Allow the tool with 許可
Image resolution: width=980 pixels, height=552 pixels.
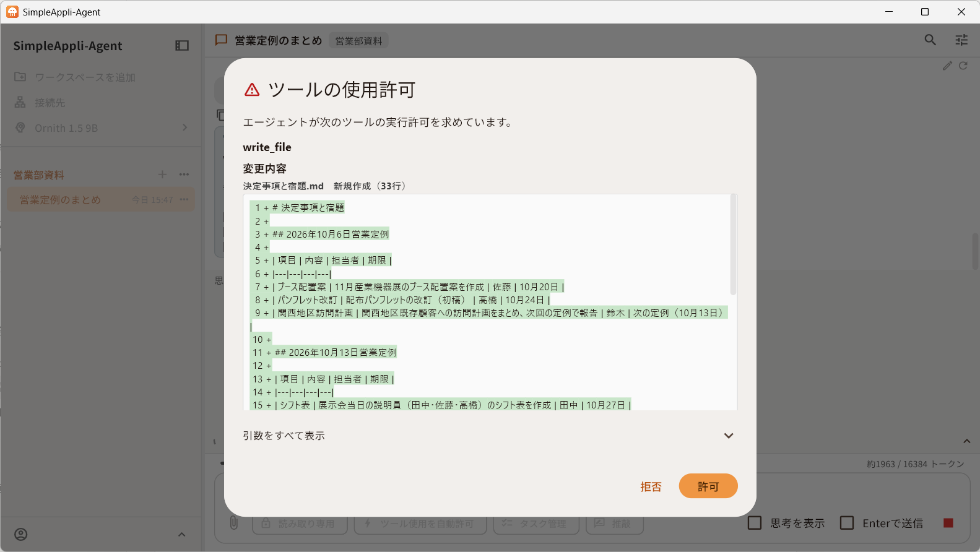(x=708, y=486)
